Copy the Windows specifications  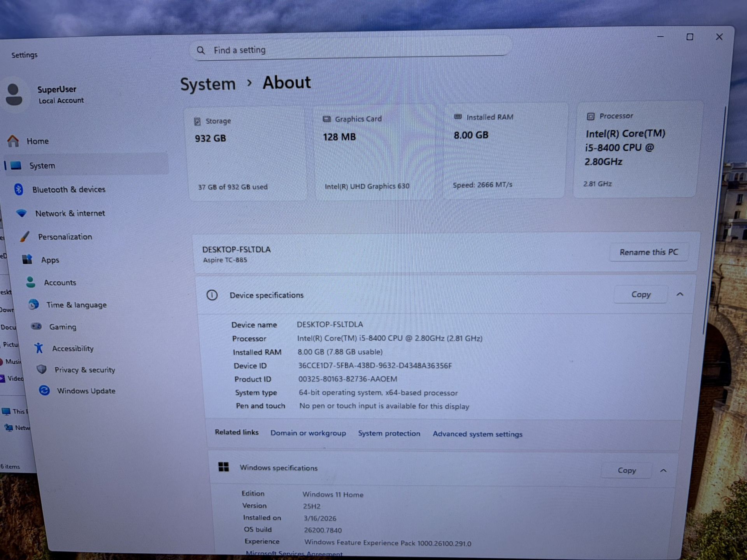pyautogui.click(x=626, y=470)
